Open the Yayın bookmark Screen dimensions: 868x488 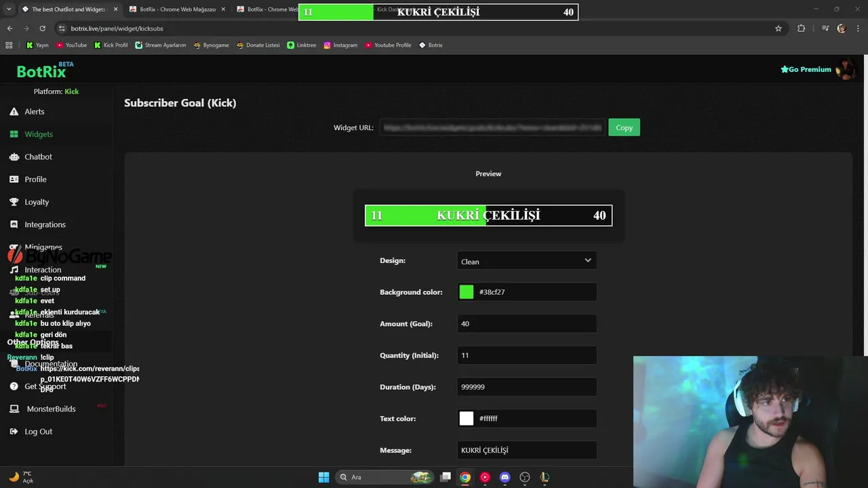tap(37, 45)
